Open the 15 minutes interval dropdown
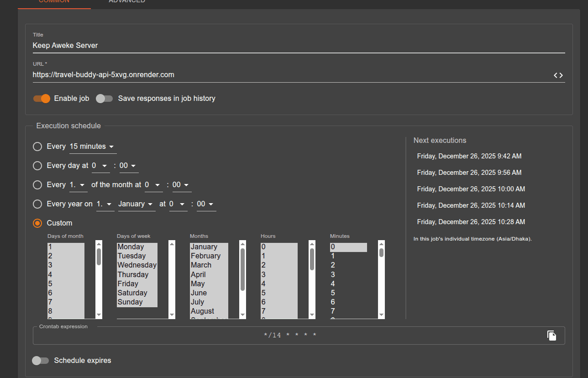Image resolution: width=588 pixels, height=378 pixels. [x=93, y=147]
